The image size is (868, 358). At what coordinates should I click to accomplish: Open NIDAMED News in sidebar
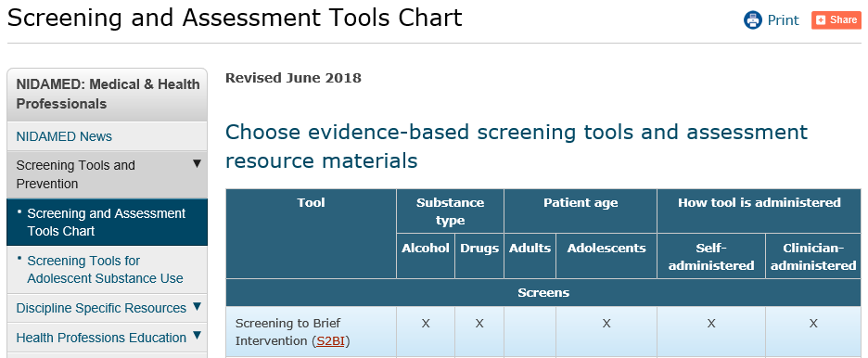click(x=64, y=136)
